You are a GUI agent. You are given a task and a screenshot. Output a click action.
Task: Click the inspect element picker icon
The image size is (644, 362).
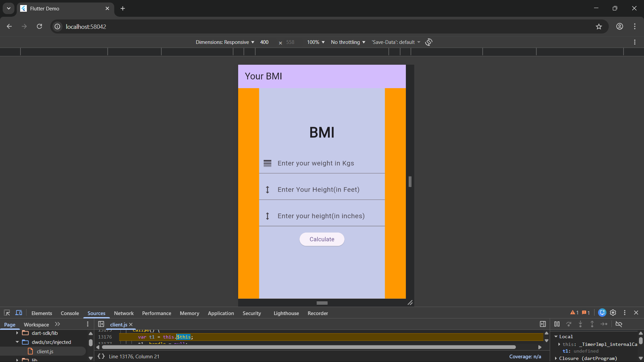click(7, 313)
